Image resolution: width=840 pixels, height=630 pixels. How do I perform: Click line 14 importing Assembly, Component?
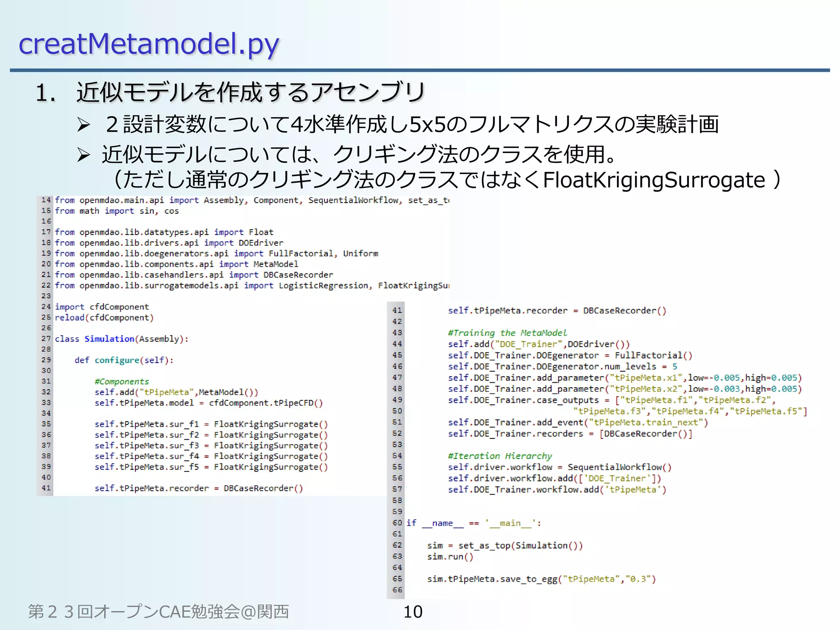coord(252,200)
